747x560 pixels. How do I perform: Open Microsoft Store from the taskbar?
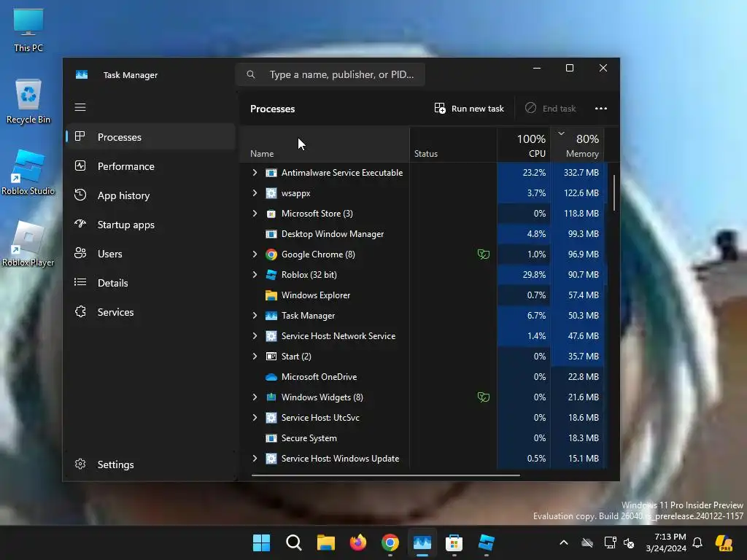point(454,542)
